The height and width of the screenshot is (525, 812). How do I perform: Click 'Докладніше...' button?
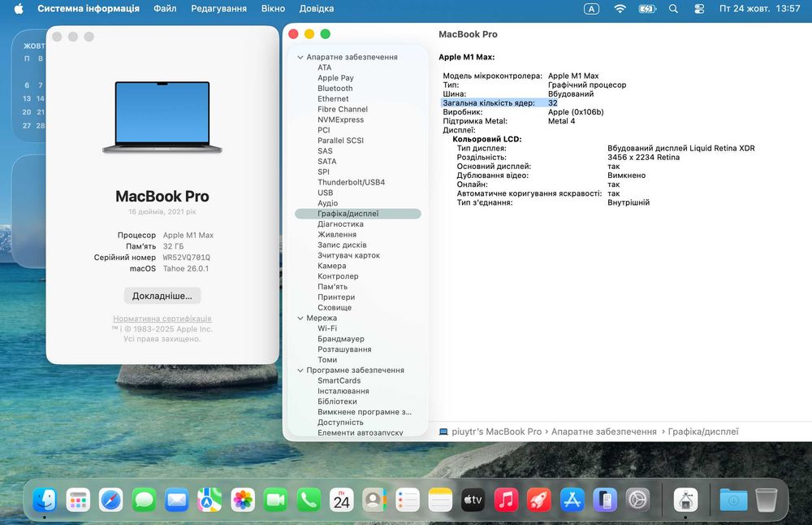point(162,296)
